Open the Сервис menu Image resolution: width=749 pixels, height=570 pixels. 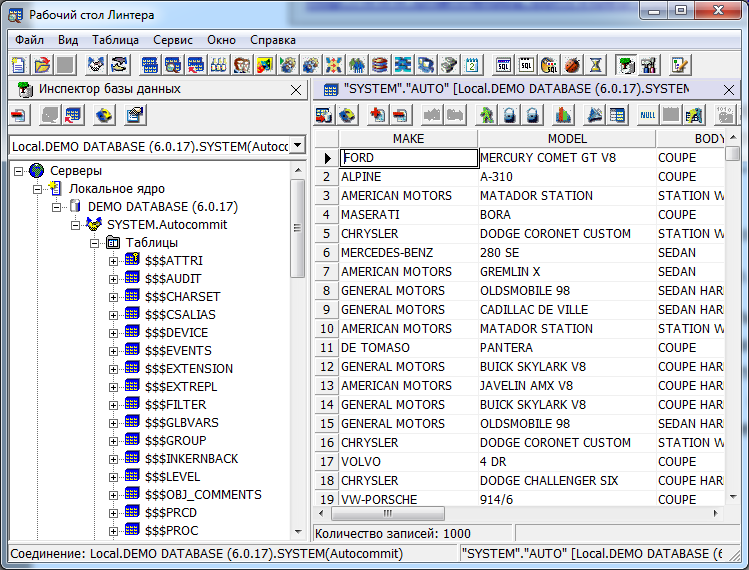pos(173,40)
